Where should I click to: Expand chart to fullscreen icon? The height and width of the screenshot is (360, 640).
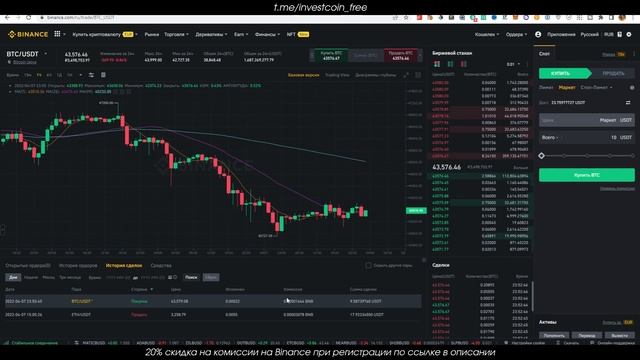(406, 75)
